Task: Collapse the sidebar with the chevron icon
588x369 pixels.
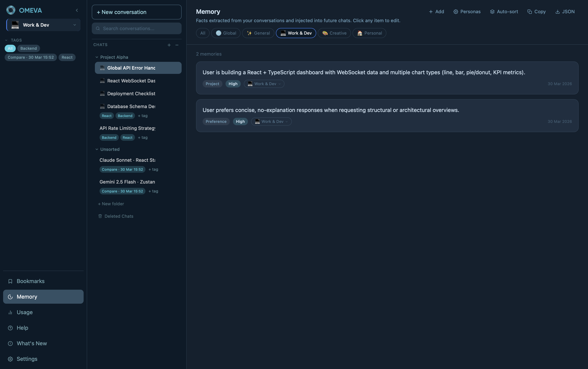Action: 77,10
